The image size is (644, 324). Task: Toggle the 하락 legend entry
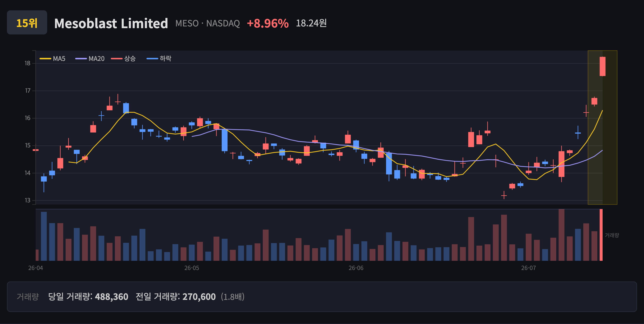159,58
